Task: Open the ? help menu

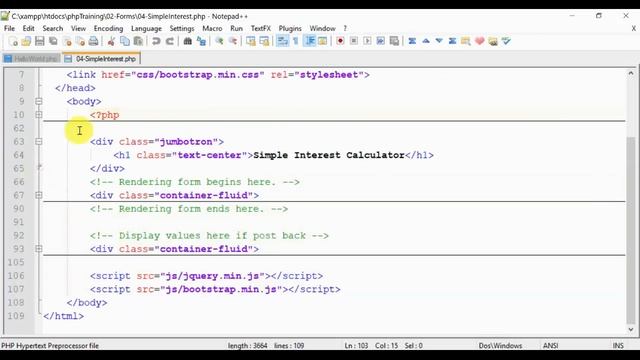Action: (345, 28)
